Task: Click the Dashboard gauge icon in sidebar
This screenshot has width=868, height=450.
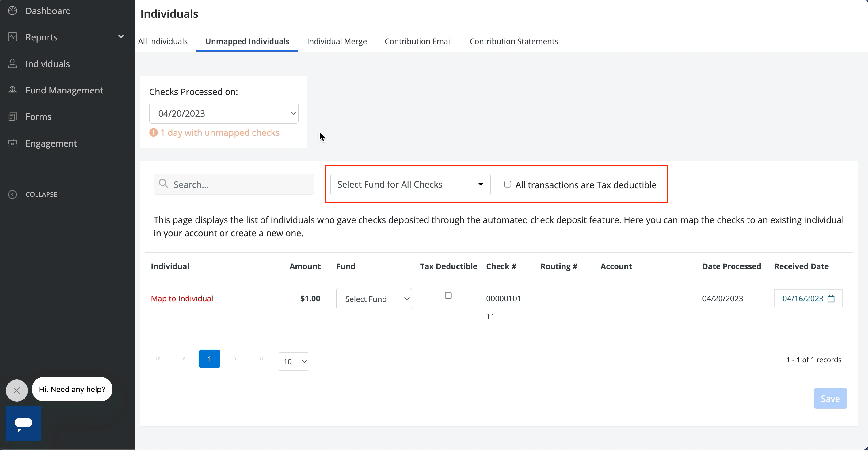Action: (13, 11)
